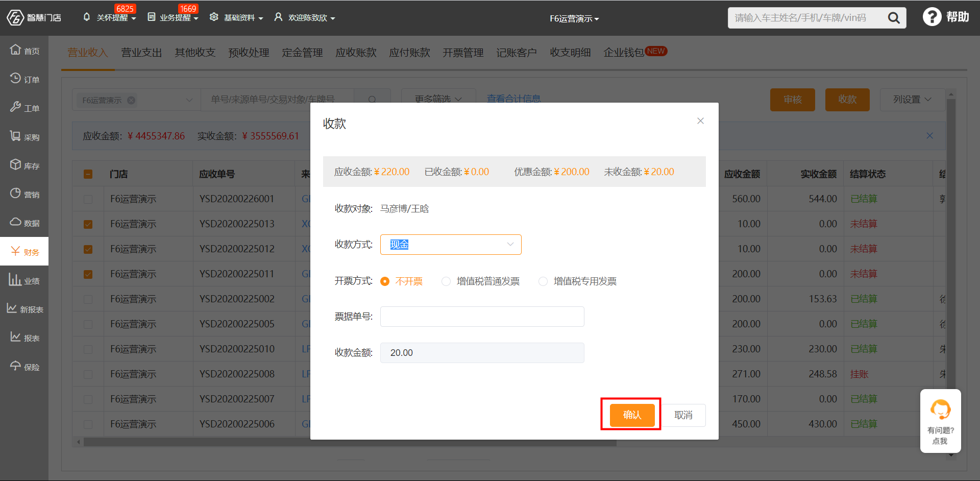The width and height of the screenshot is (980, 481).
Task: Expand the 关怀提醒 dropdown menu
Action: (134, 18)
